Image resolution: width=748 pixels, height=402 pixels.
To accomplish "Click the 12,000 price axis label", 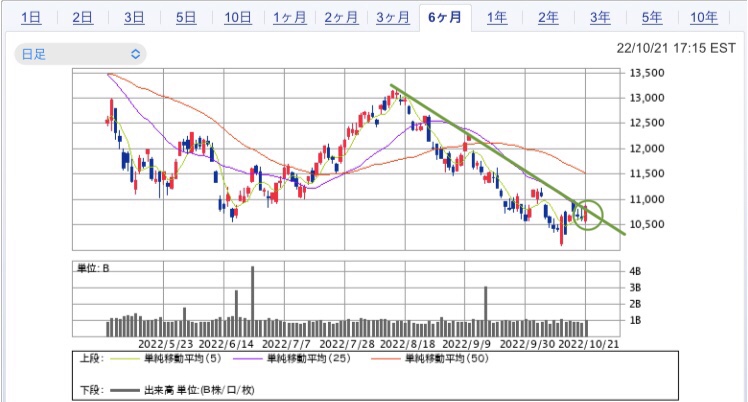I will pos(647,148).
